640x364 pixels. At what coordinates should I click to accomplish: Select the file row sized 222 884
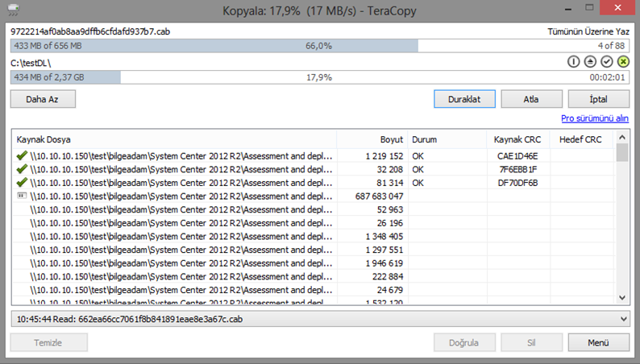click(x=313, y=276)
